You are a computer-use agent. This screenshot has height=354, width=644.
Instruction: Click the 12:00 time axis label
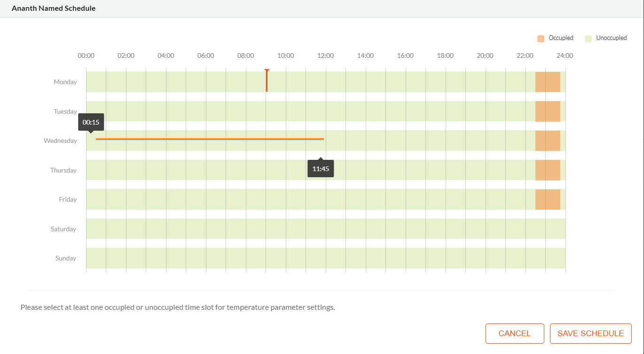(x=325, y=55)
